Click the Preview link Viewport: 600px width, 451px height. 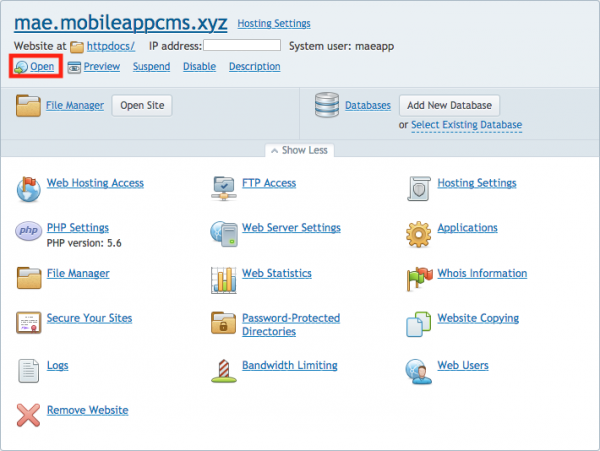101,67
